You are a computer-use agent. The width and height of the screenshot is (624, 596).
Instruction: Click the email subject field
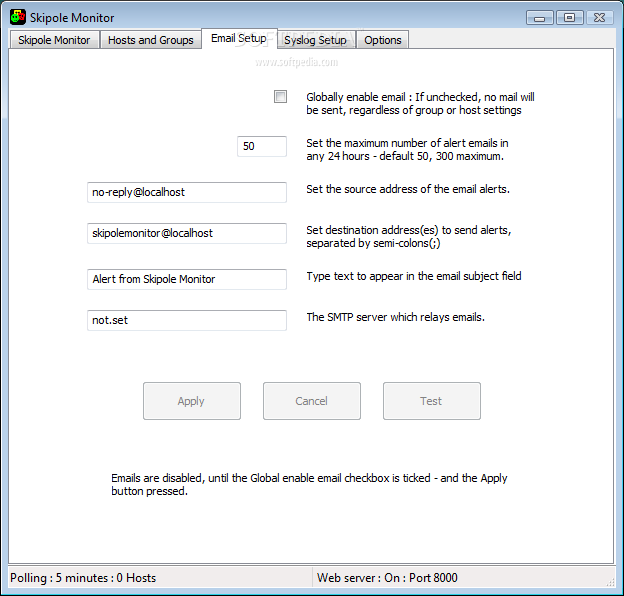(187, 279)
